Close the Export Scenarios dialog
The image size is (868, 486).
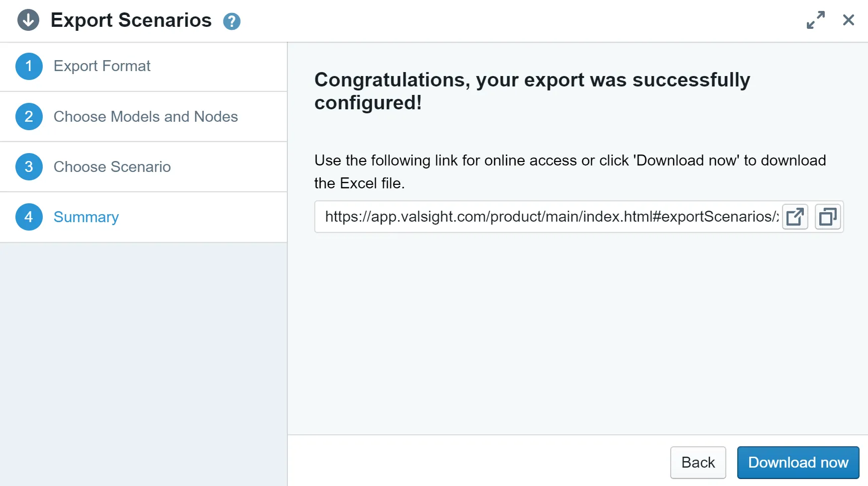849,20
